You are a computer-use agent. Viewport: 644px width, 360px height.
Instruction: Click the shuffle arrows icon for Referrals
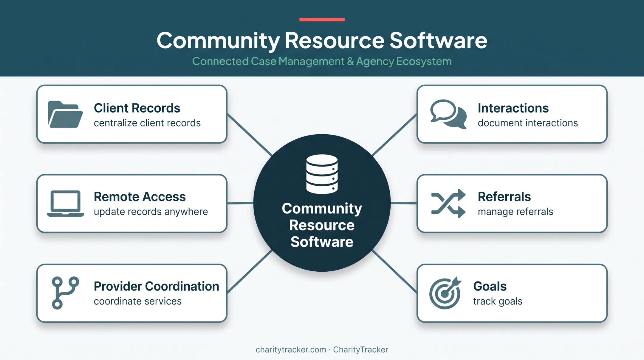coord(448,203)
